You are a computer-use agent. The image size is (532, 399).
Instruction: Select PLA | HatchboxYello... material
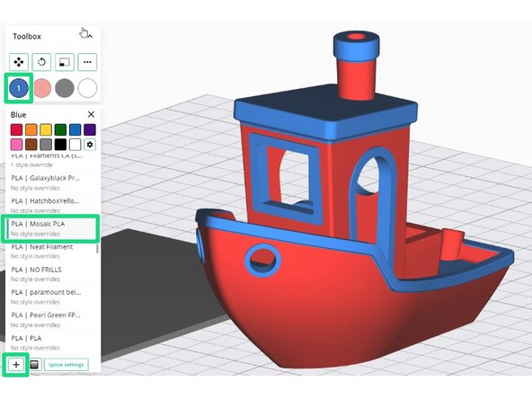click(x=51, y=206)
